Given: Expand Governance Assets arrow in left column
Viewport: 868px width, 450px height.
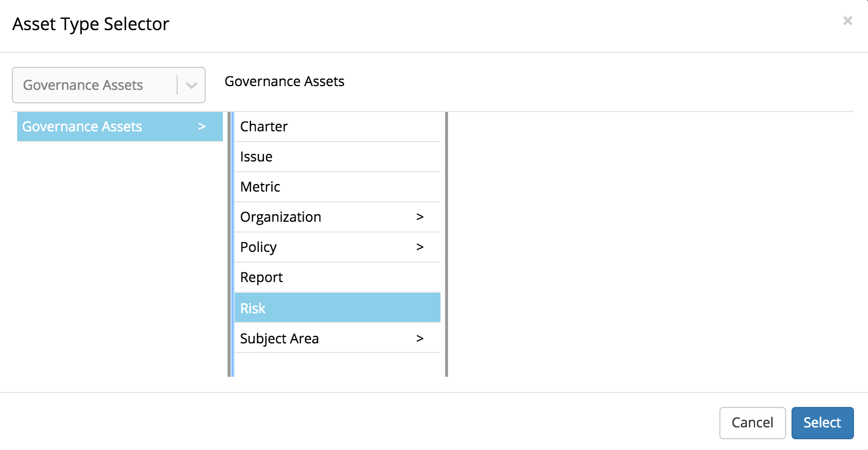Looking at the screenshot, I should (202, 126).
